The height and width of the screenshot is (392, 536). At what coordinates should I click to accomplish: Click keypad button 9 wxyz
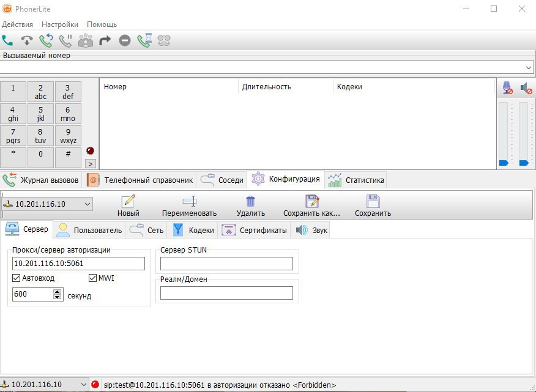(68, 136)
